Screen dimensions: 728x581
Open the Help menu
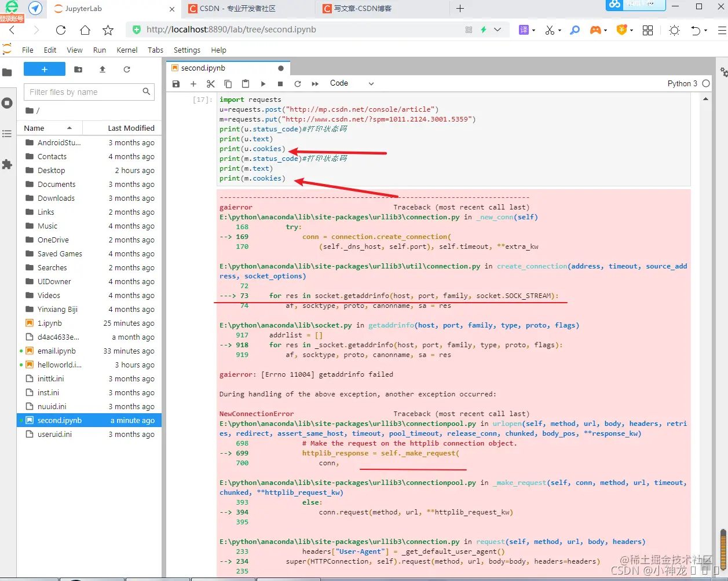click(218, 50)
